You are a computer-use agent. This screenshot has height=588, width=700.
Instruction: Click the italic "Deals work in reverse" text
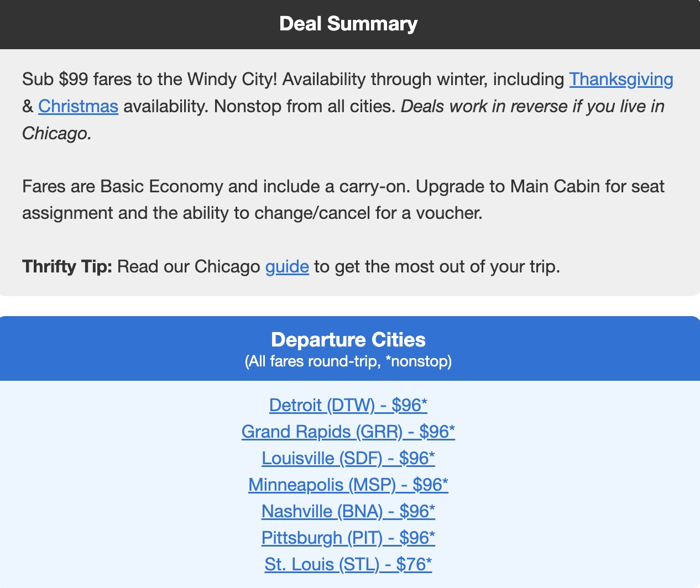click(x=532, y=106)
